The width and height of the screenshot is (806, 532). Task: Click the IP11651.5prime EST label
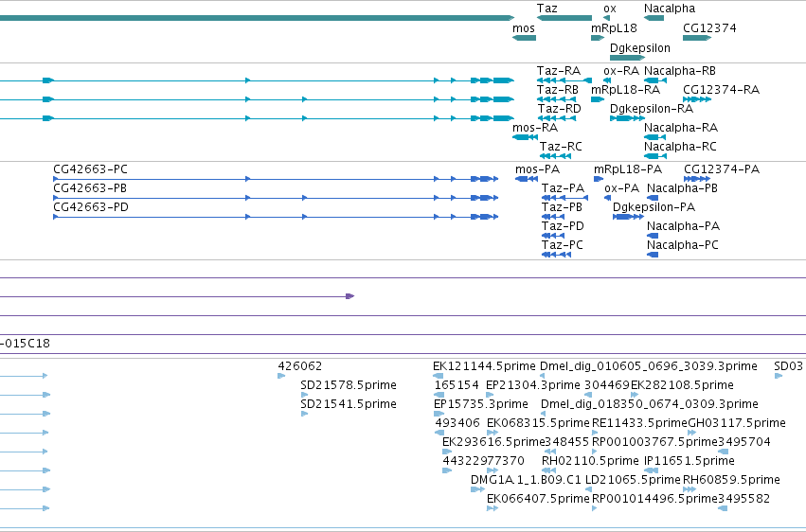[690, 461]
